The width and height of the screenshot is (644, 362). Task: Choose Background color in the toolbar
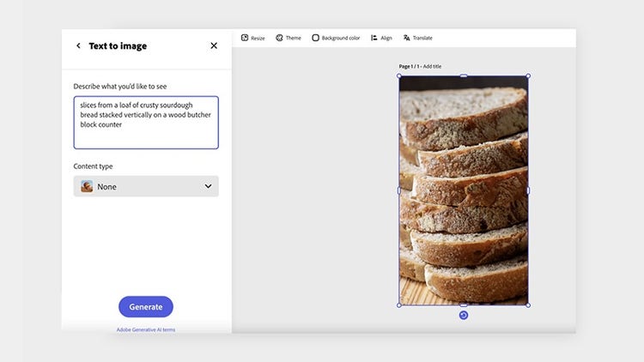click(x=336, y=38)
